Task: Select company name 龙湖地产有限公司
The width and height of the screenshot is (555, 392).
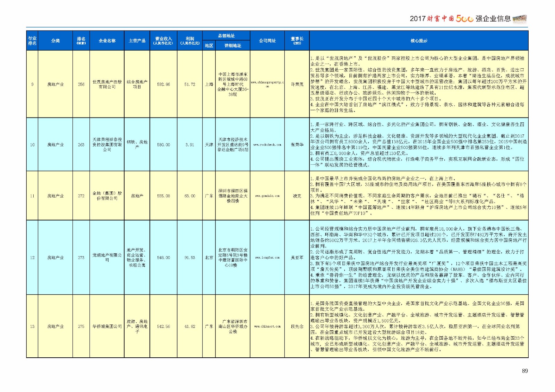Action: 107,258
